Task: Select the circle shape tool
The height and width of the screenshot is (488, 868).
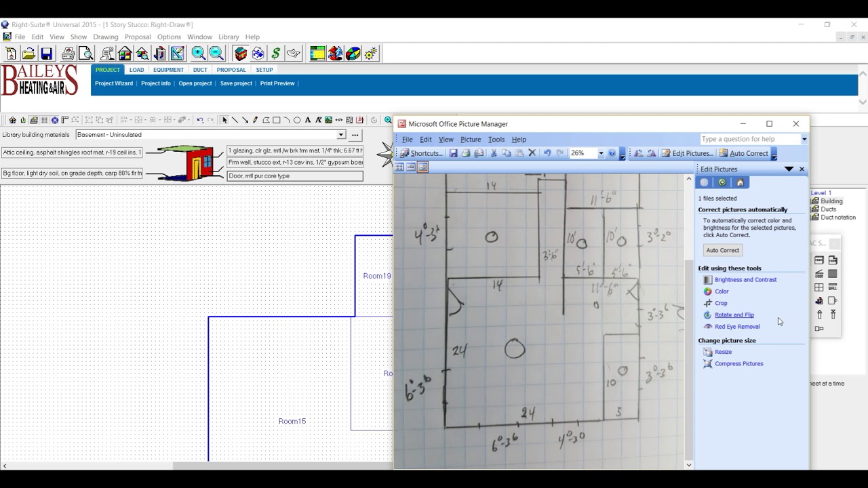Action: coord(297,120)
